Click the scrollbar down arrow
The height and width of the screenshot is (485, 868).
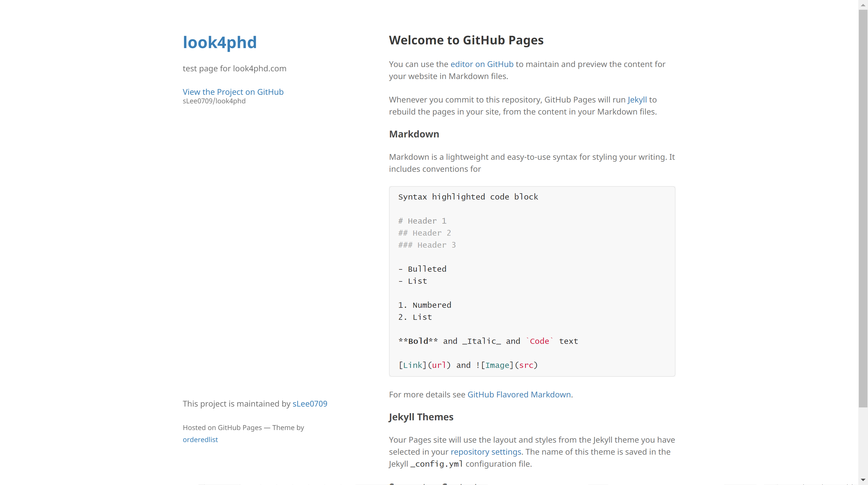point(863,480)
